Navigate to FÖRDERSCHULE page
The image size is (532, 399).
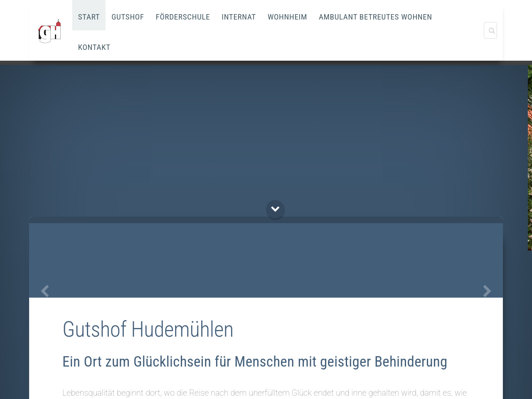tap(182, 17)
